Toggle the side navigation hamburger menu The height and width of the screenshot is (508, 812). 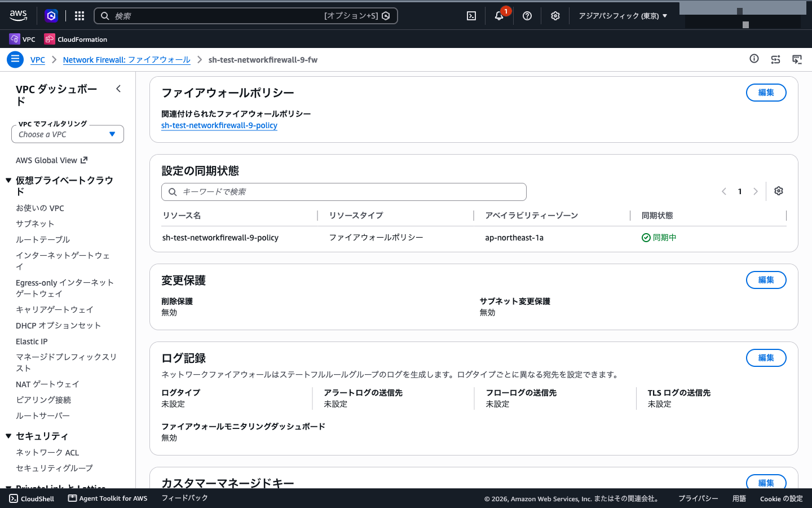coord(15,59)
